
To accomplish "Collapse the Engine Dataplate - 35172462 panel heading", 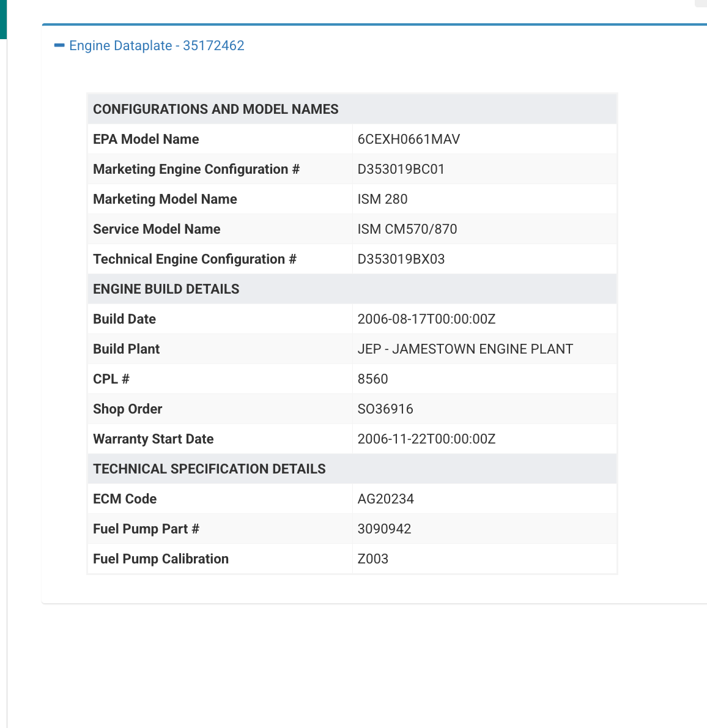I will coord(157,46).
